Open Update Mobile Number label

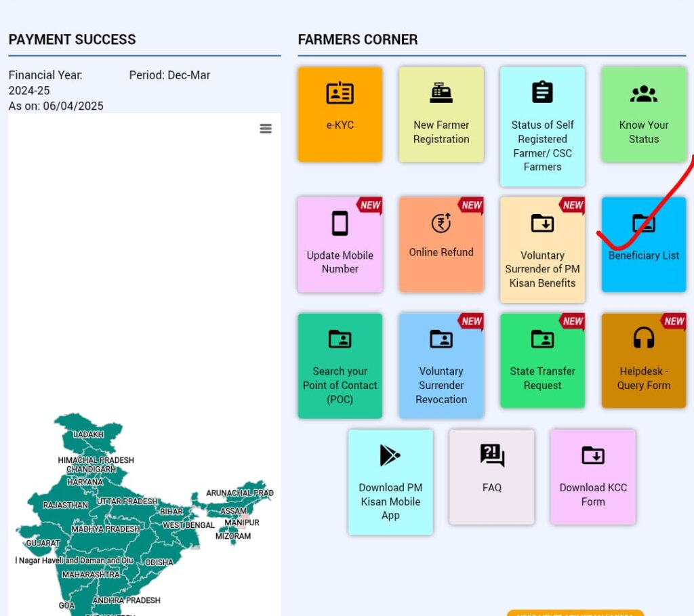340,262
